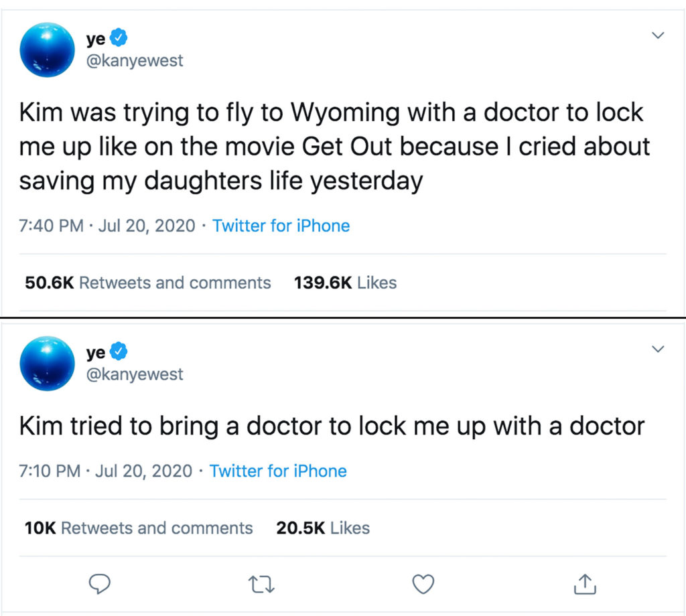Open @kanyewest handle on bottom tweet
This screenshot has height=616, width=686.
coord(134,374)
